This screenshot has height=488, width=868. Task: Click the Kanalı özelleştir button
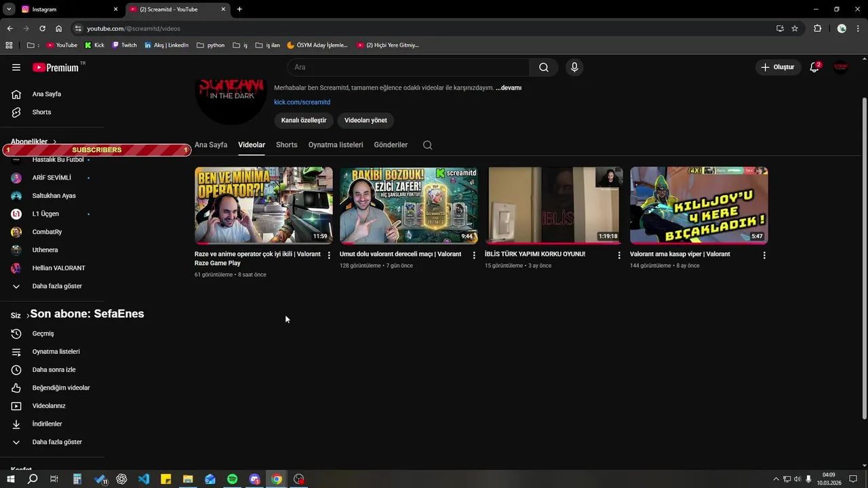tap(304, 120)
